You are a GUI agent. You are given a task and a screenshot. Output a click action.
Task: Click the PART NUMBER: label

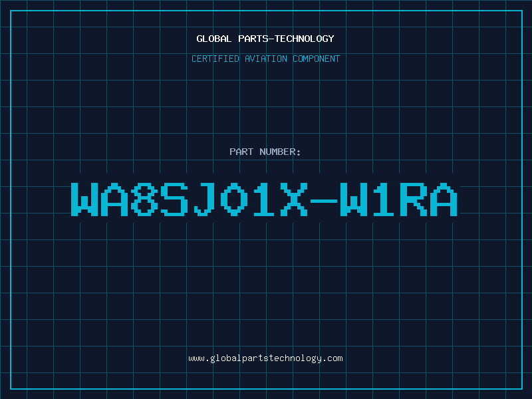(x=265, y=152)
